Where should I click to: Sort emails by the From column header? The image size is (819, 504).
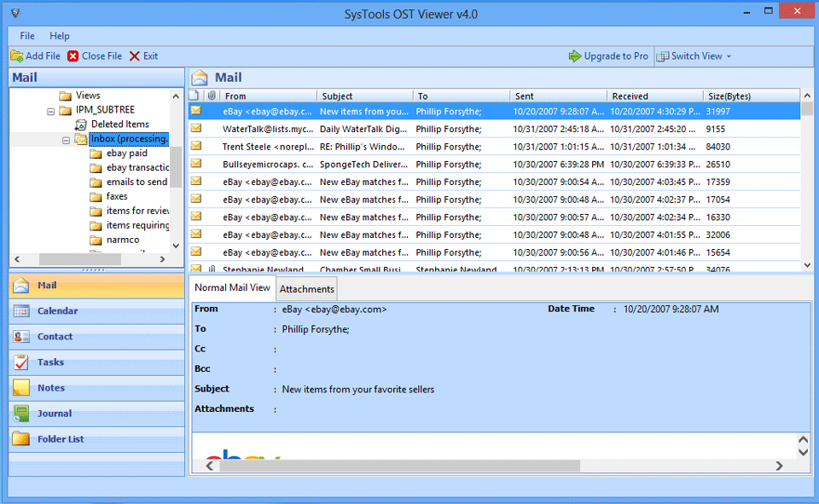click(x=269, y=96)
